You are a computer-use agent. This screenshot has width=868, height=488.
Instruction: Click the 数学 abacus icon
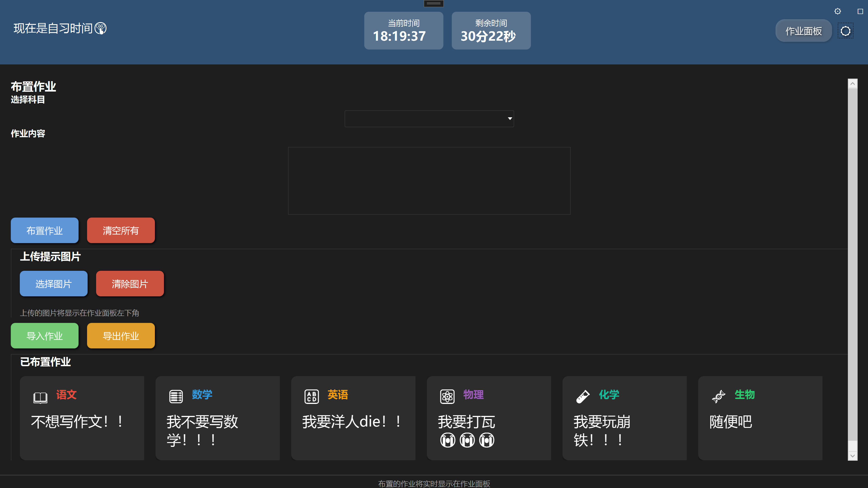tap(176, 396)
